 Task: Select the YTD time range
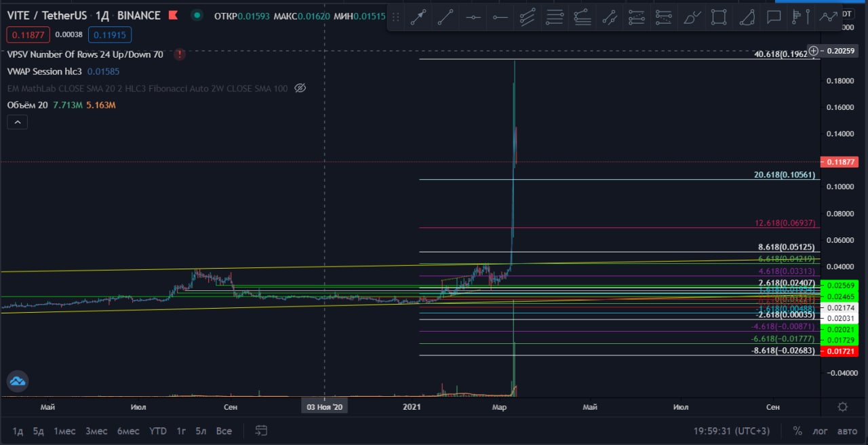point(158,431)
